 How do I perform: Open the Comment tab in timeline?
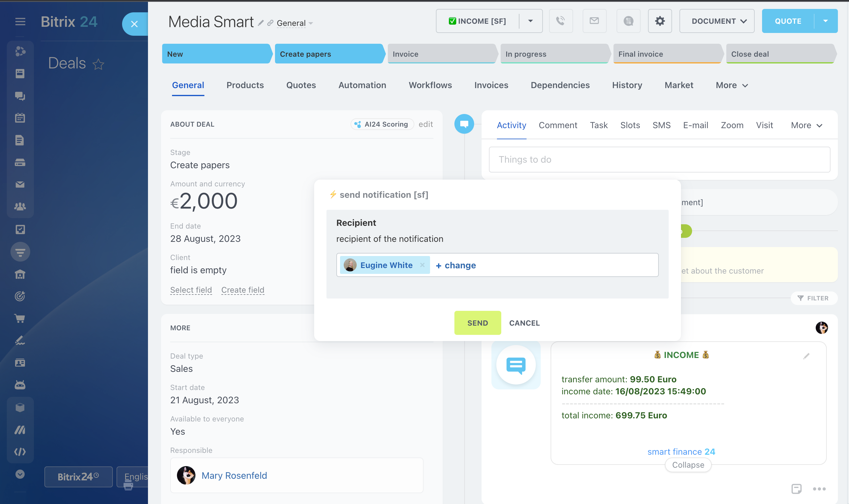558,125
